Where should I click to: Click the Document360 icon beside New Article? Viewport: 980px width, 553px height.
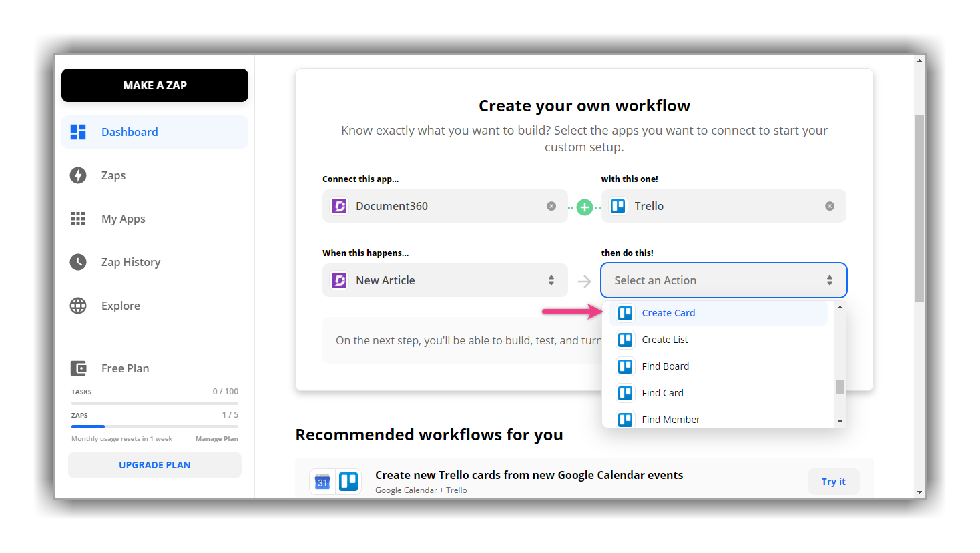pyautogui.click(x=340, y=280)
